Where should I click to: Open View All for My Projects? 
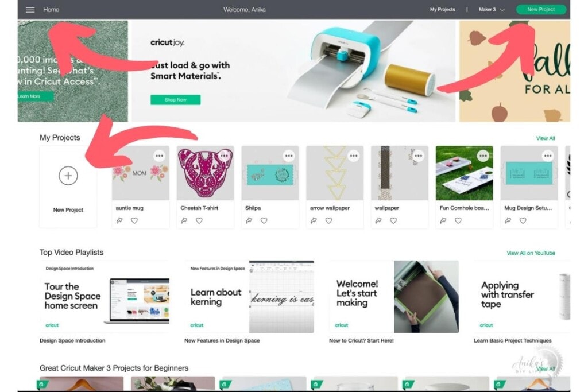pos(546,138)
